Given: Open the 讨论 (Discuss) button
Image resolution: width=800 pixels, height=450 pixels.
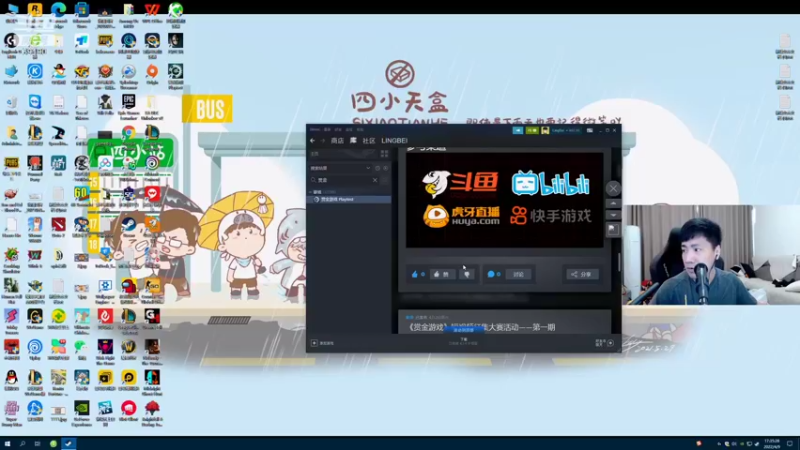Looking at the screenshot, I should [x=518, y=274].
